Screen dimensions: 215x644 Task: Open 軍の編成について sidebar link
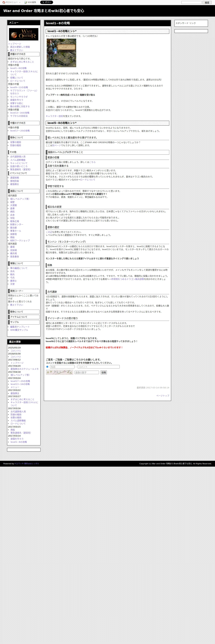pos(19,268)
